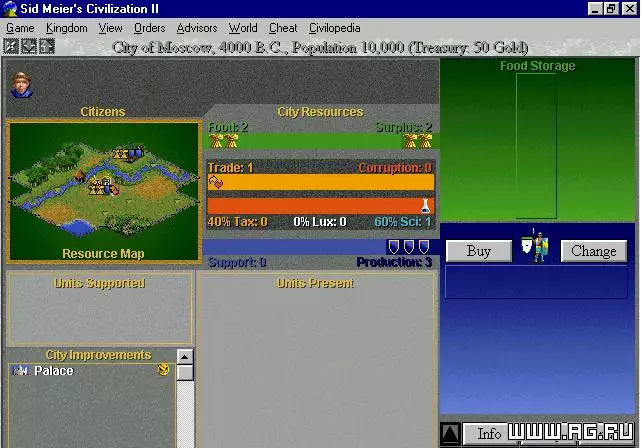Viewport: 641px width, 448px height.
Task: Click the '40% Tax: 0' text
Action: coord(238,222)
